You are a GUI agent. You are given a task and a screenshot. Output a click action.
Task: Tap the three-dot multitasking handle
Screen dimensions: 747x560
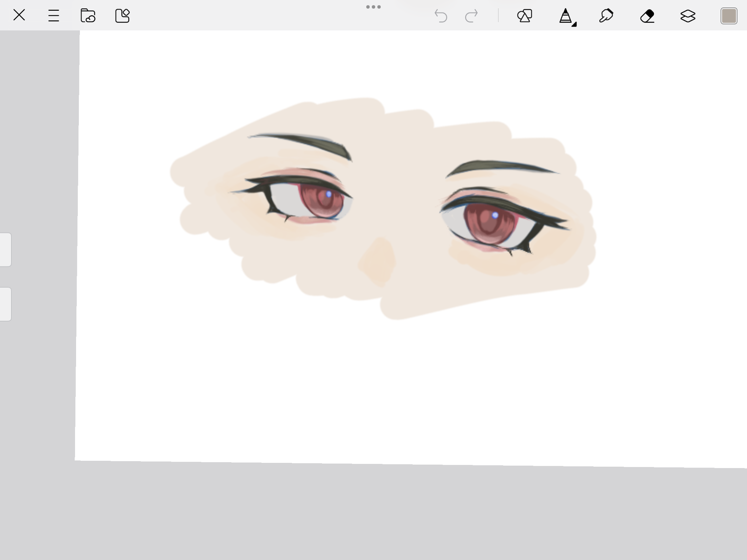tap(373, 7)
